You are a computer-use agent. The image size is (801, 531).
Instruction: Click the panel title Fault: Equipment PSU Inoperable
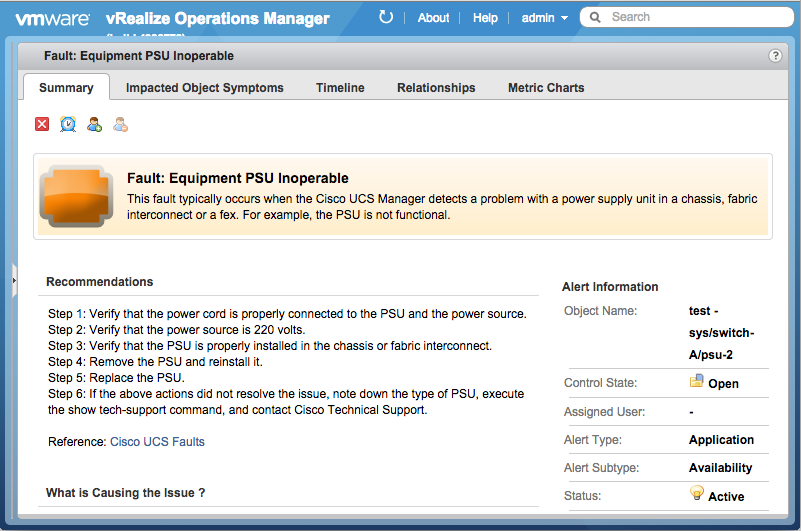[139, 56]
